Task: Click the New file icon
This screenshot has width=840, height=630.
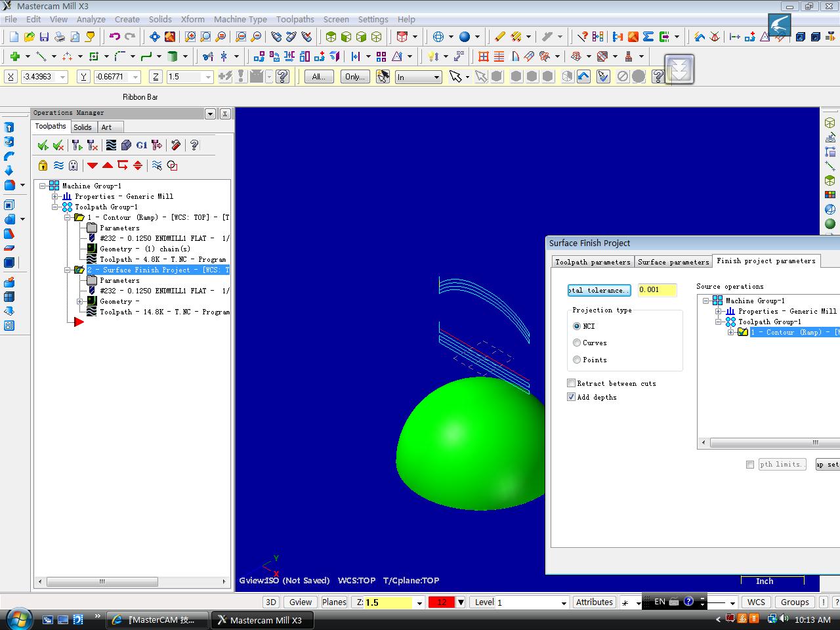Action: [x=14, y=37]
